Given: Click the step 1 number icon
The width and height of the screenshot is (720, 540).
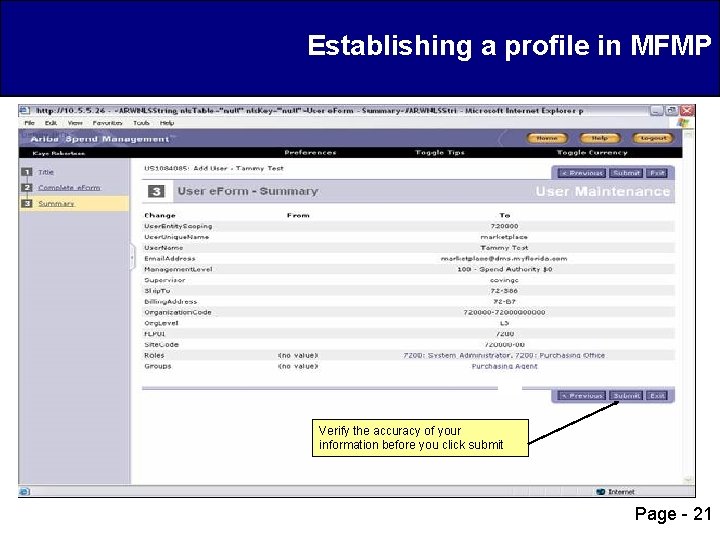Looking at the screenshot, I should coord(27,172).
